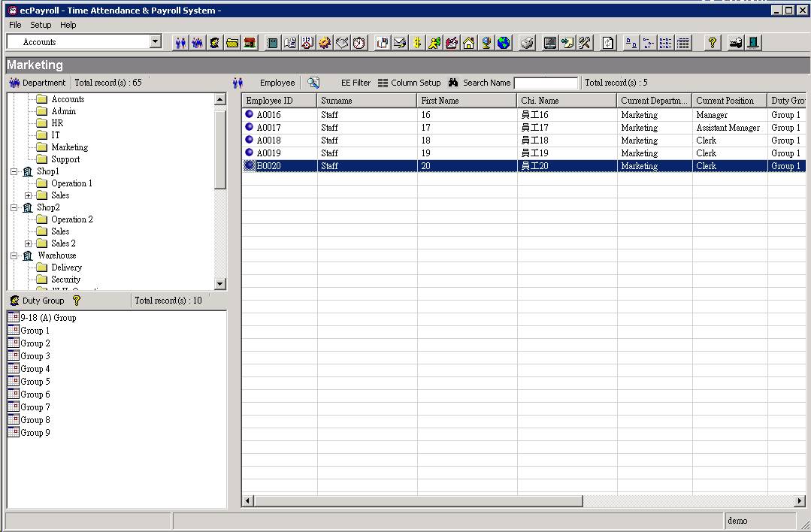Click the magnifier icon beside Employee
The height and width of the screenshot is (532, 811).
(x=313, y=83)
